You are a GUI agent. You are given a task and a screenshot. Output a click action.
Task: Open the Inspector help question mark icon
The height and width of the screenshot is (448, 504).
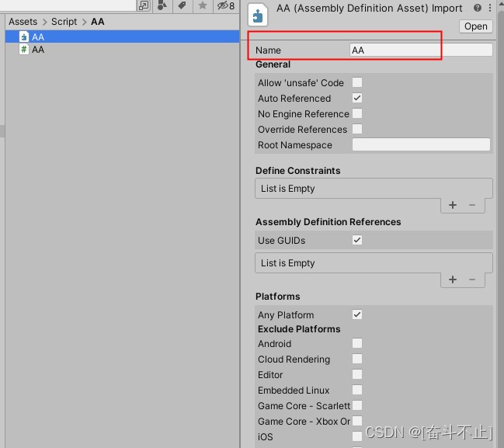click(478, 8)
